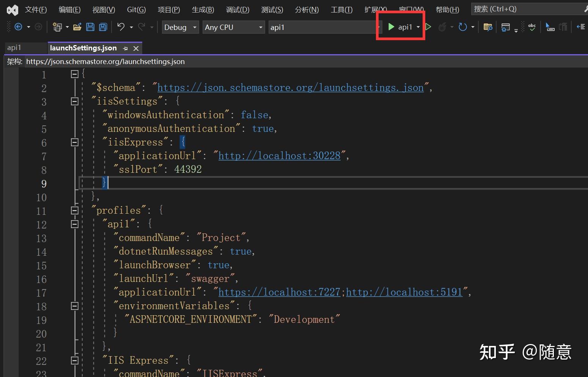The height and width of the screenshot is (377, 588).
Task: Collapse the environmentVariables block
Action: tap(75, 306)
